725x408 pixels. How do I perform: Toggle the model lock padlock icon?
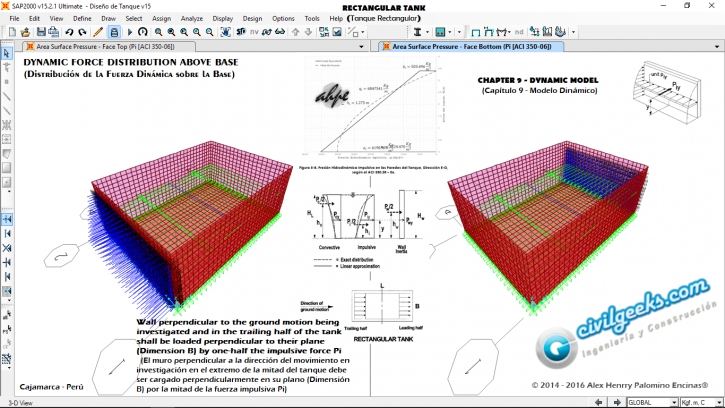coord(114,32)
